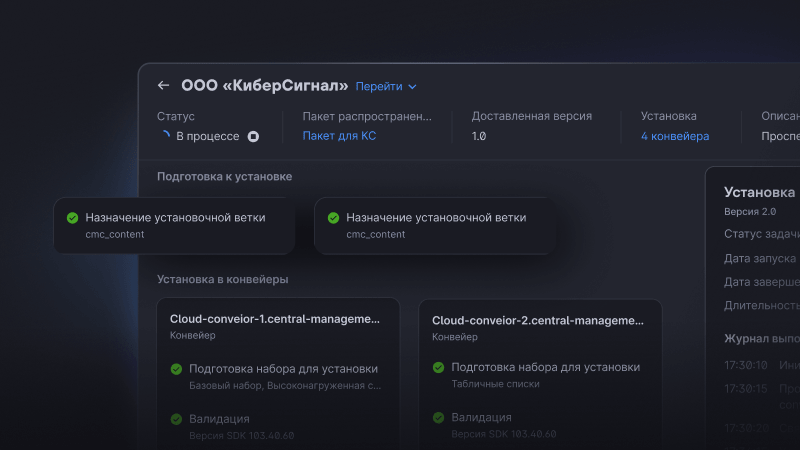Click the Установка column label in header
The image size is (800, 450).
pyautogui.click(x=668, y=116)
